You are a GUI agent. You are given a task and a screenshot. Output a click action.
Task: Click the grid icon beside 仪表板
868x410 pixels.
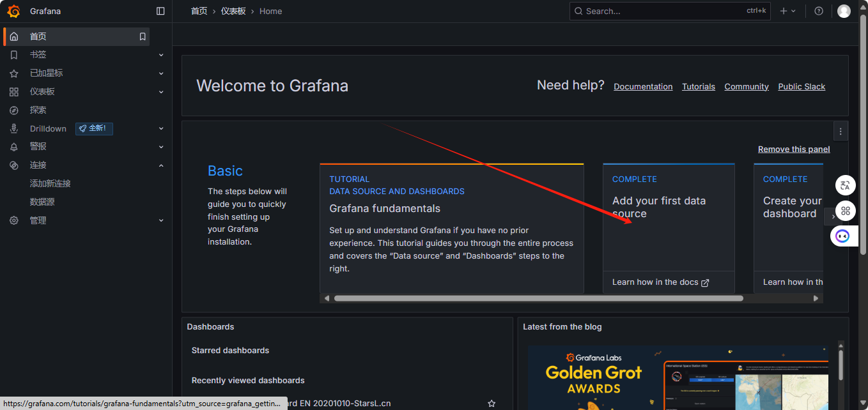coord(14,92)
